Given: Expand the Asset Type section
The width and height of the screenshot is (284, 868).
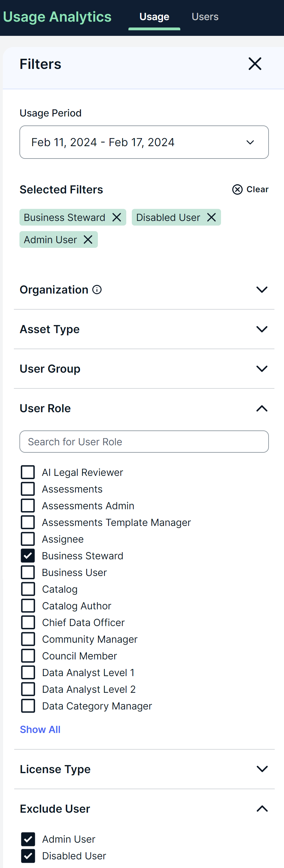Looking at the screenshot, I should coord(262,329).
